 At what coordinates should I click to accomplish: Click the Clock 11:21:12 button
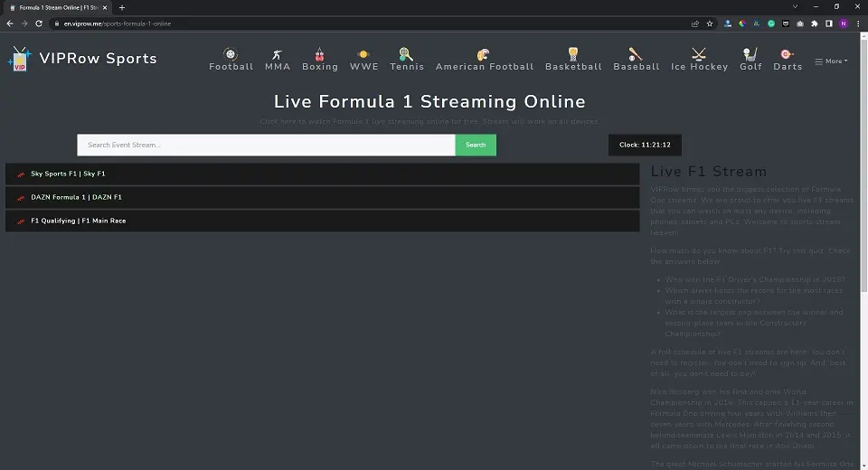click(x=645, y=145)
